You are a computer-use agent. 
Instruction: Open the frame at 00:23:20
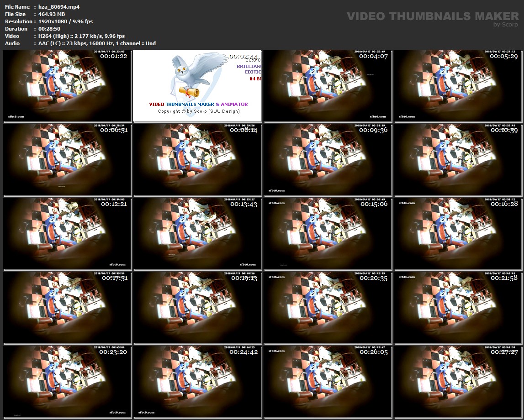click(67, 382)
